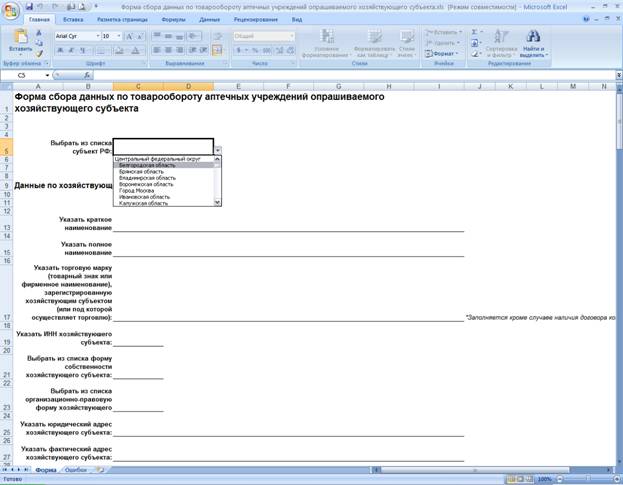The height and width of the screenshot is (485, 623).
Task: Toggle underline text formatting
Action: (x=83, y=50)
